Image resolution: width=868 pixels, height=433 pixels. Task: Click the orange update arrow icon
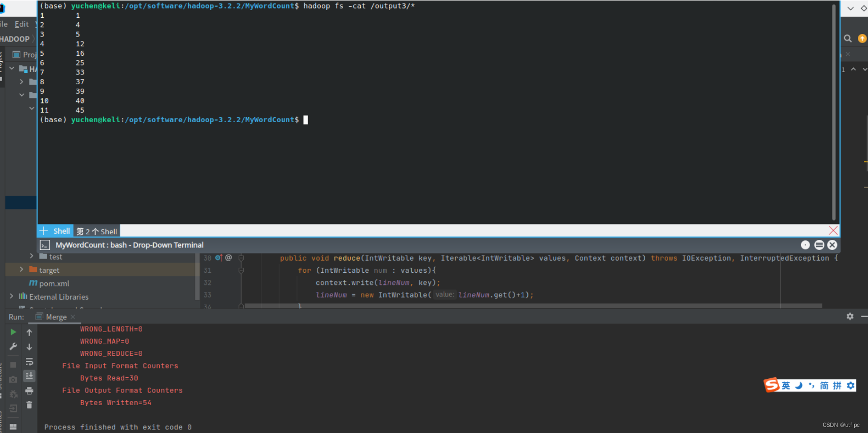click(x=862, y=39)
